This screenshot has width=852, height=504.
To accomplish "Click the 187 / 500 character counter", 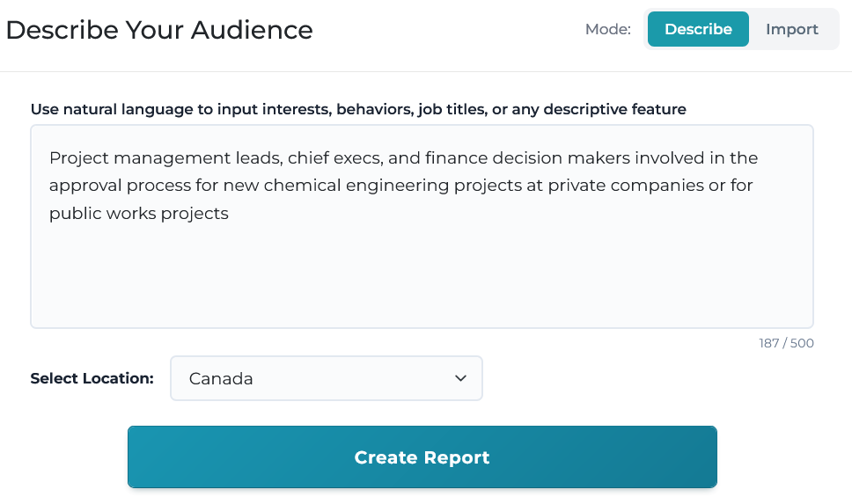I will tap(786, 343).
